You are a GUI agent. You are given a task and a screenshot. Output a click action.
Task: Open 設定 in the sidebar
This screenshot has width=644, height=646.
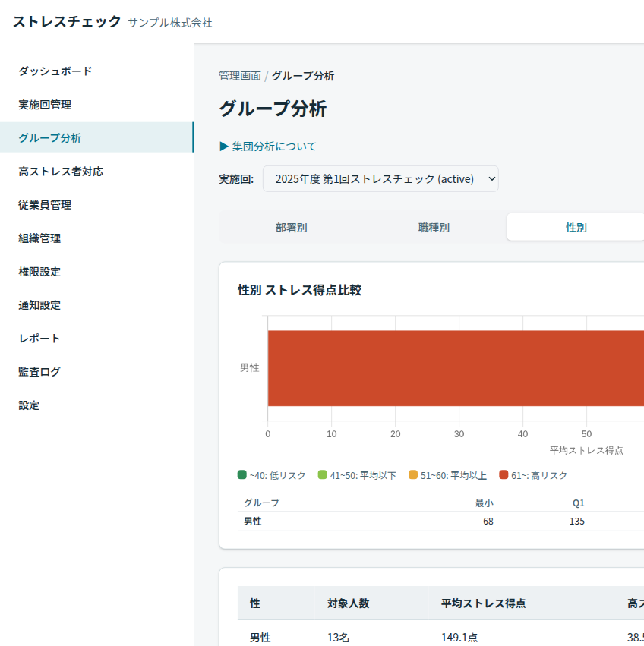29,405
